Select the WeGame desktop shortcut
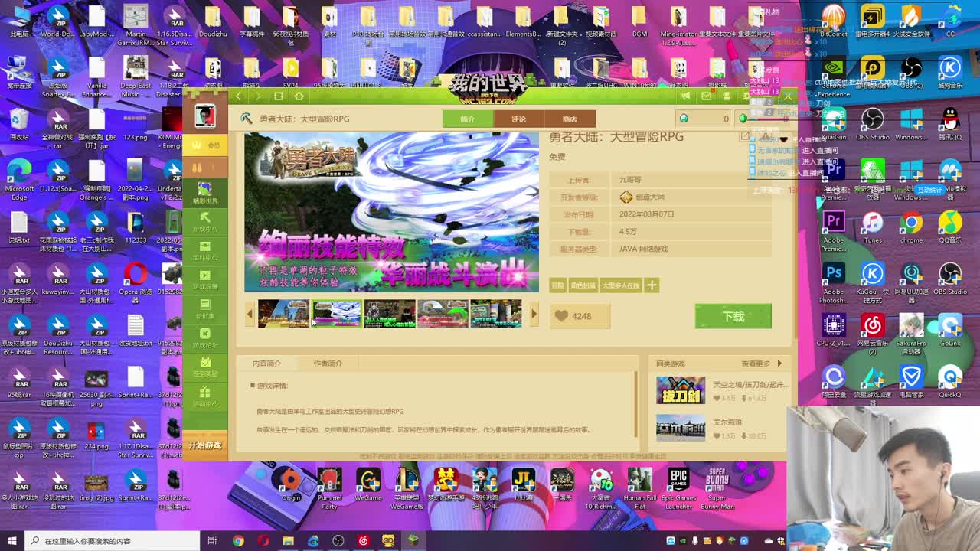Viewport: 980px width, 551px height. (x=368, y=485)
